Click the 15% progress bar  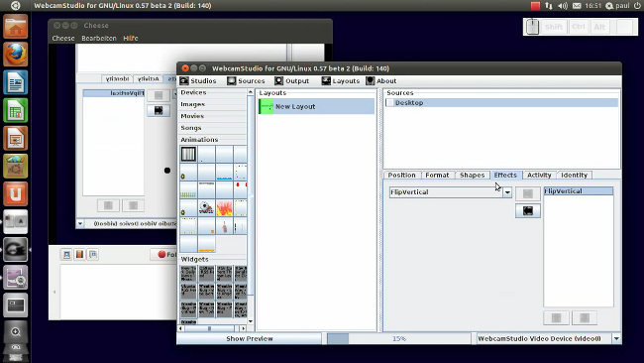click(x=398, y=339)
